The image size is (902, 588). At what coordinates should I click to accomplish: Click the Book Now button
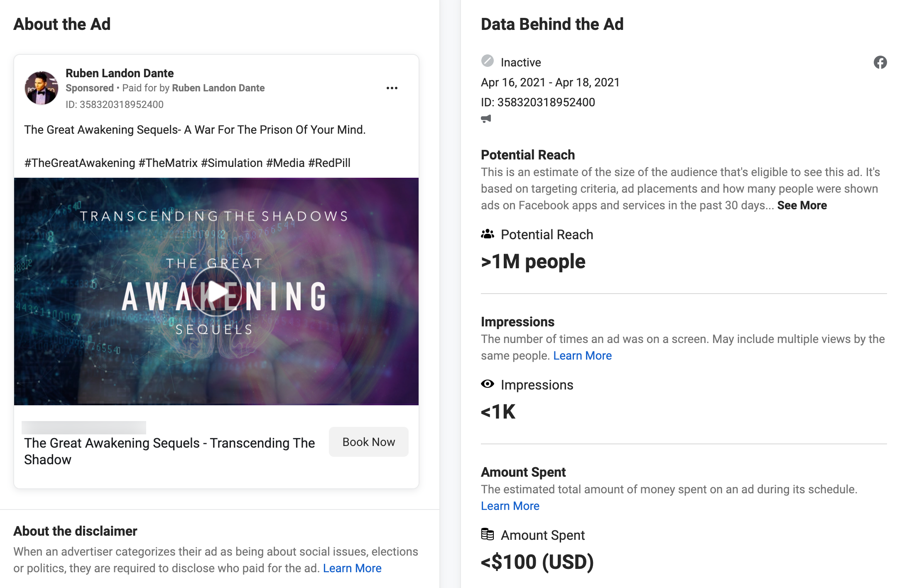pyautogui.click(x=368, y=441)
